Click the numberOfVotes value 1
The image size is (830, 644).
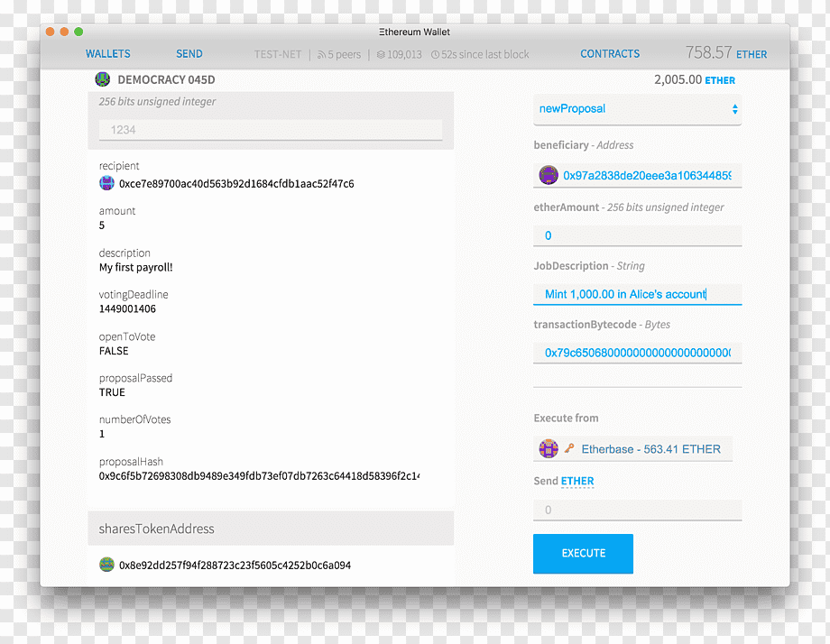click(102, 434)
